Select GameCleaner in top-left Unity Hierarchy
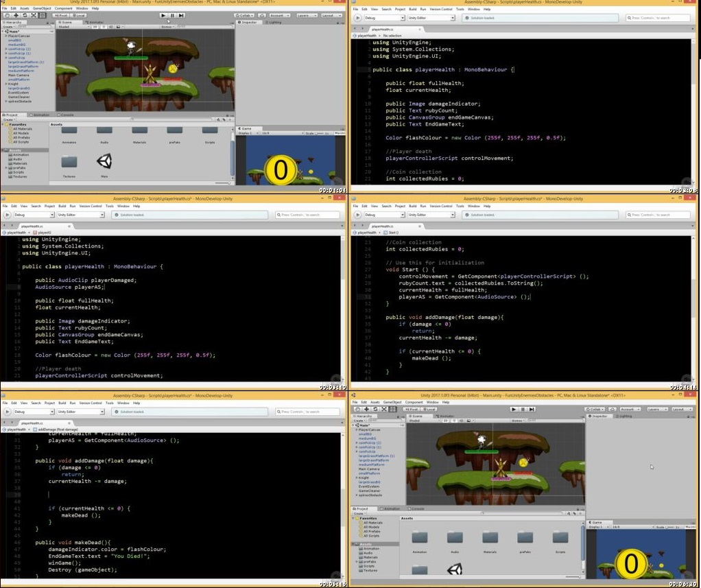 point(19,97)
